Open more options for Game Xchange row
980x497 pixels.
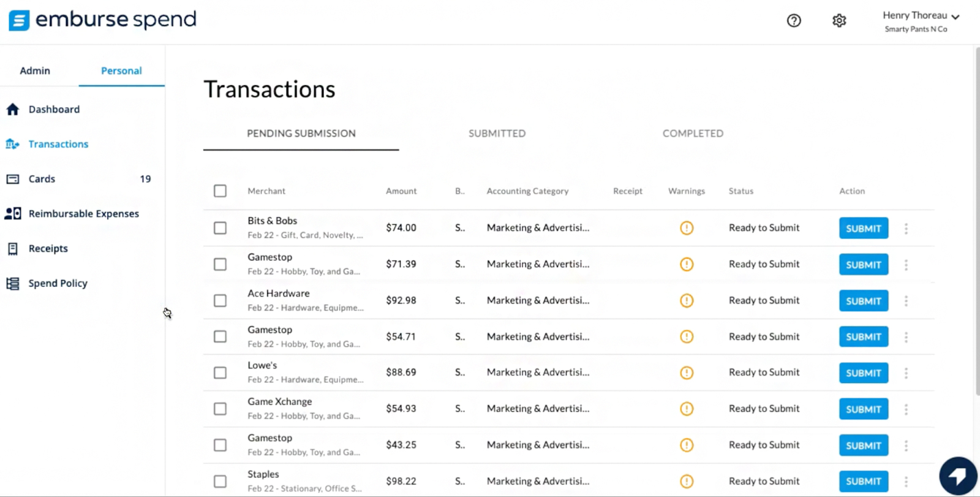[x=906, y=409]
